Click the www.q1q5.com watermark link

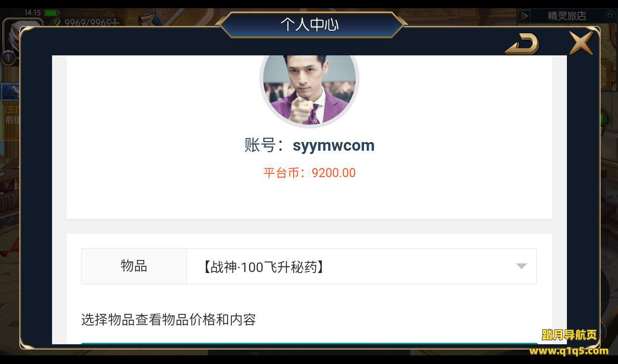(x=569, y=351)
